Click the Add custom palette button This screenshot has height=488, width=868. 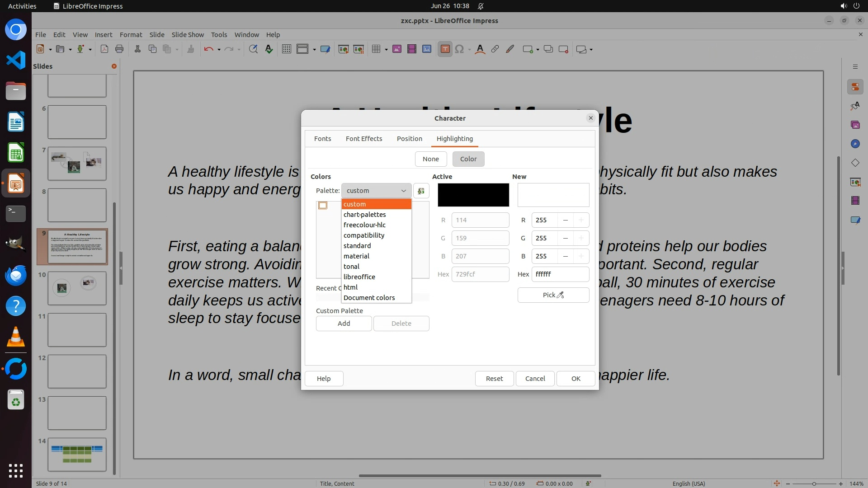344,324
